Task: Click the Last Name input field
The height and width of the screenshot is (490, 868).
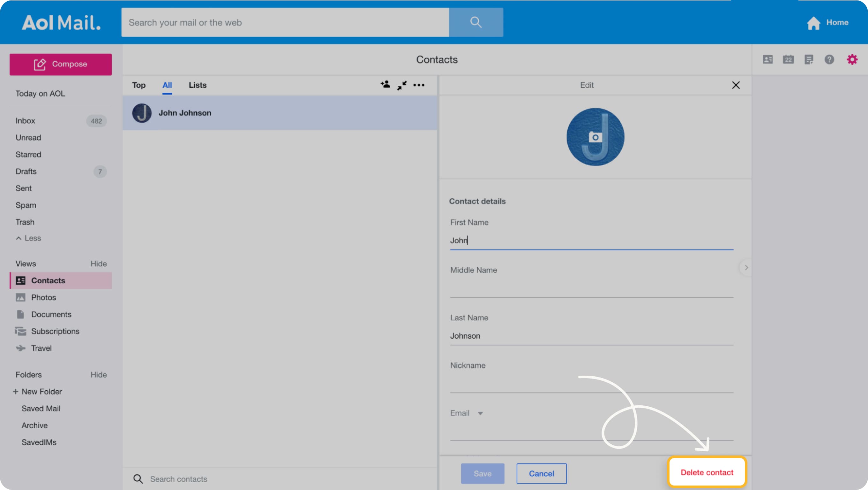Action: 591,335
